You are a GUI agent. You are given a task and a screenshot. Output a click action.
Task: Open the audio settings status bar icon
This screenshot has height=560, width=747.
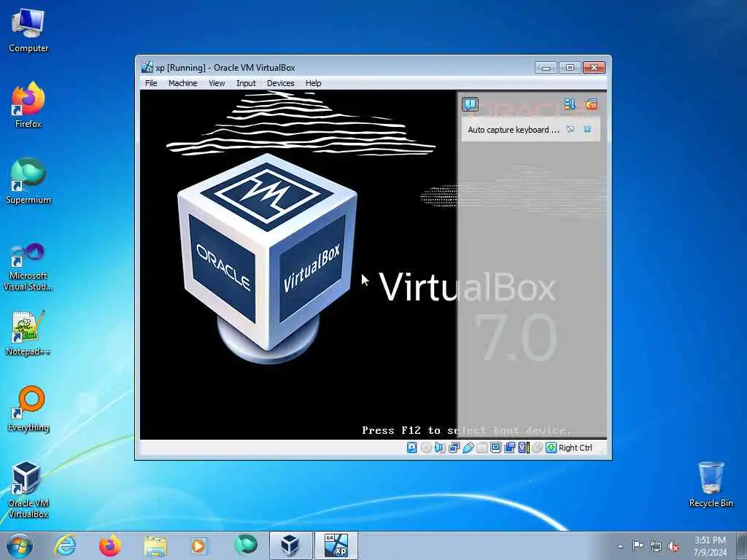[440, 448]
